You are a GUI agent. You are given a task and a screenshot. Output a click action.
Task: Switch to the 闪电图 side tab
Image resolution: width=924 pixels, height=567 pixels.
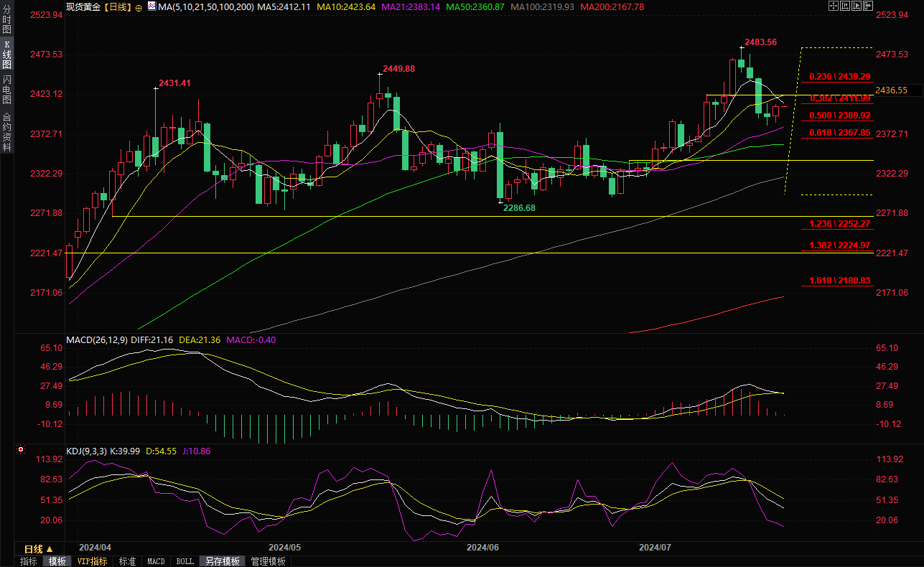(7, 89)
